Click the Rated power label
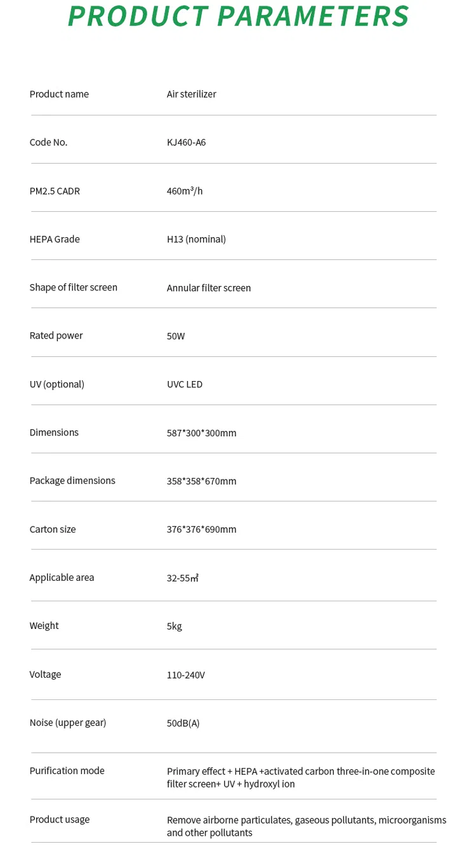 [56, 335]
